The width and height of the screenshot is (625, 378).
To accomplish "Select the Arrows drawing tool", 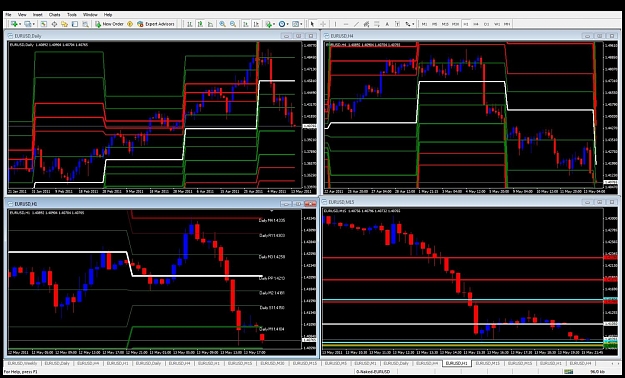I will (408, 24).
